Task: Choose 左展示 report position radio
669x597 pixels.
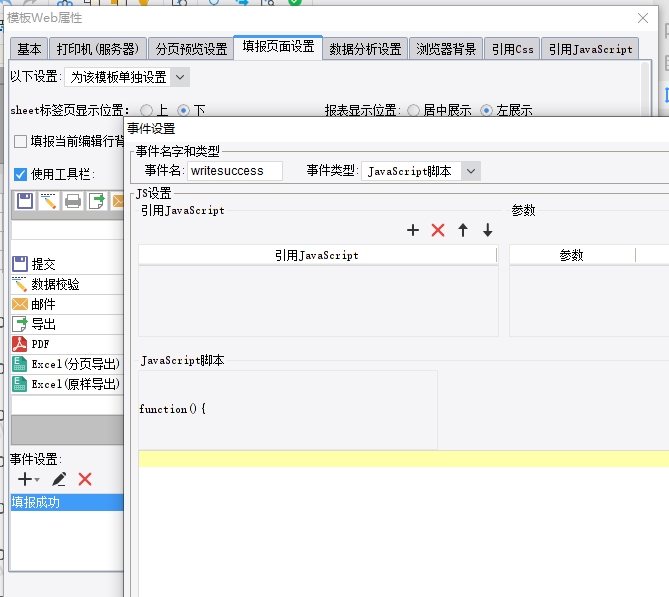Action: [486, 111]
